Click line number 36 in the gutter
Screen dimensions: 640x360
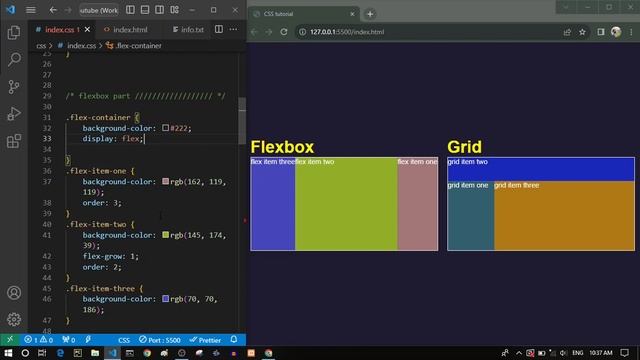click(x=47, y=171)
